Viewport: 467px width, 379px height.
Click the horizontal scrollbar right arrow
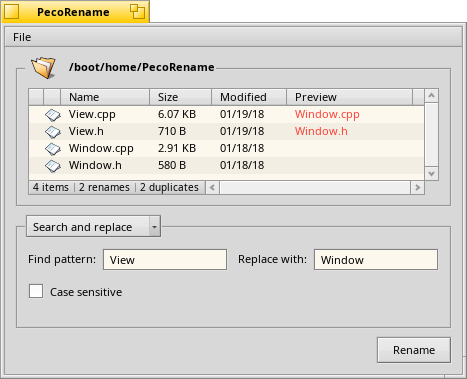(x=417, y=188)
